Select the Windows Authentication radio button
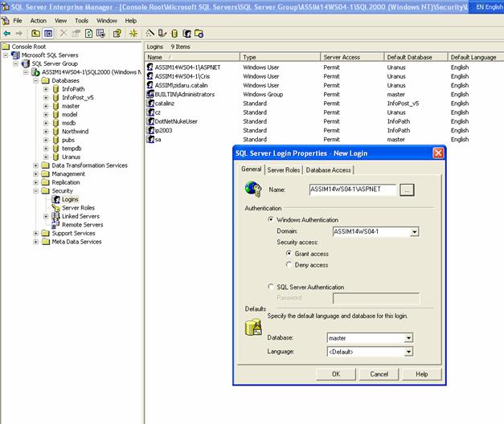This screenshot has height=424, width=504. [272, 220]
